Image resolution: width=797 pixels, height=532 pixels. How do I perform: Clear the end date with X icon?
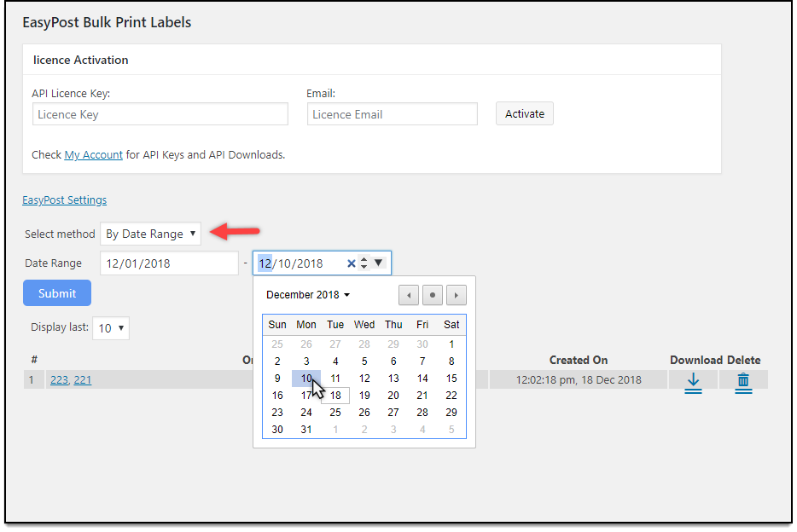tap(351, 263)
